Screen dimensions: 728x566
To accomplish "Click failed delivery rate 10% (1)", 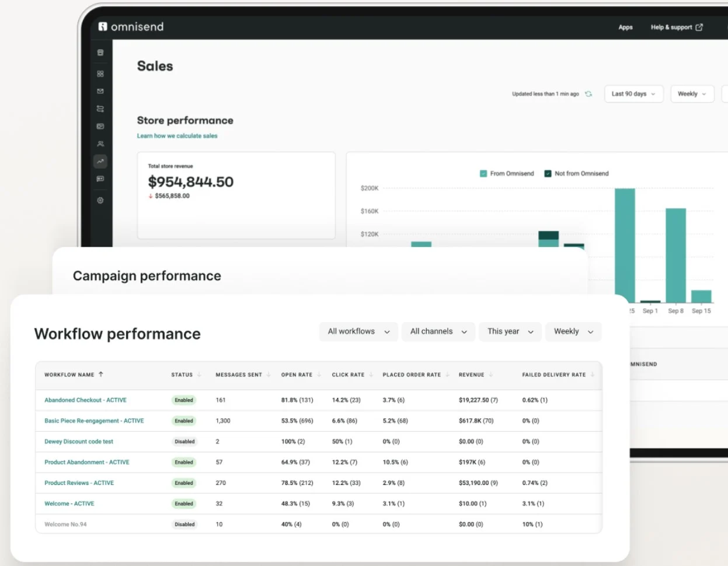I will pyautogui.click(x=532, y=525).
